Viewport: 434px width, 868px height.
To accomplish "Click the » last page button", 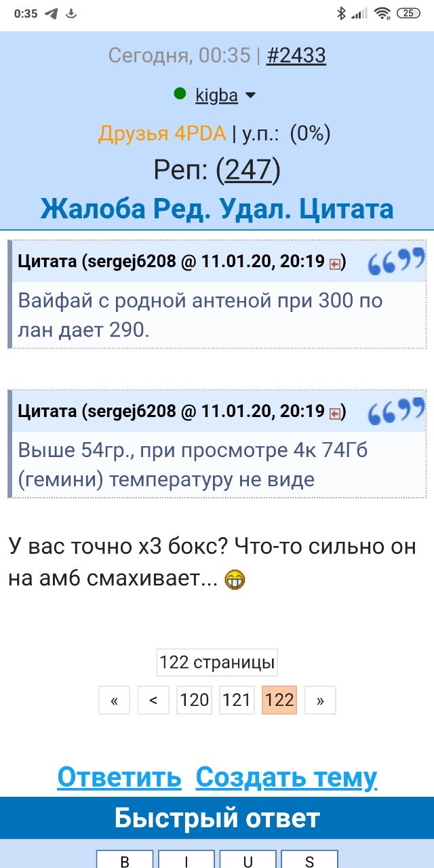I will point(320,701).
